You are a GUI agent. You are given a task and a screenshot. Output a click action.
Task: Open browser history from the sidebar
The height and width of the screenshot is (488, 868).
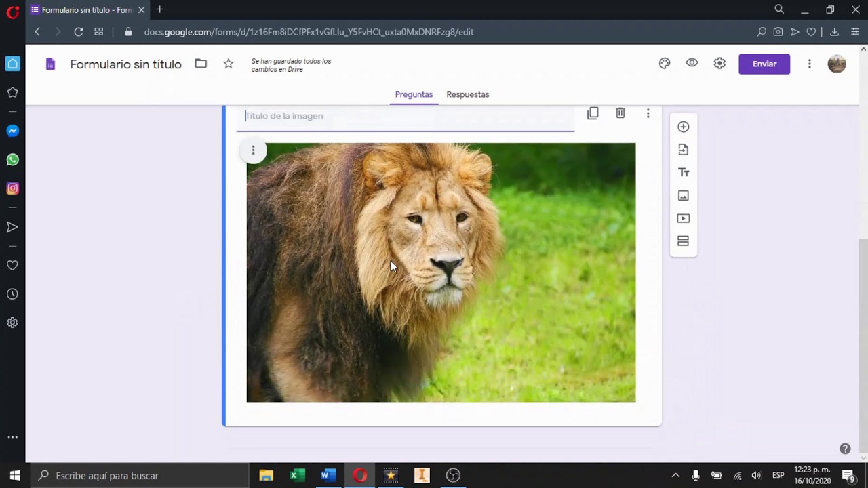point(12,294)
